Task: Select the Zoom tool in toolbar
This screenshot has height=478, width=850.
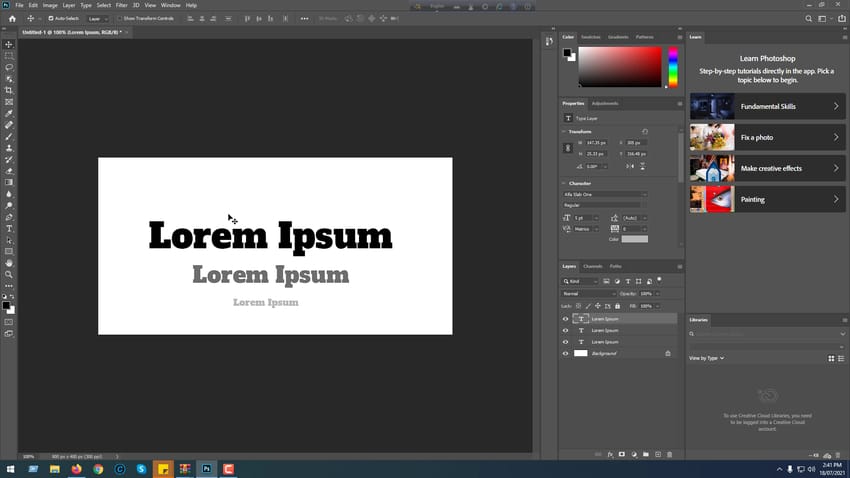Action: [9, 275]
